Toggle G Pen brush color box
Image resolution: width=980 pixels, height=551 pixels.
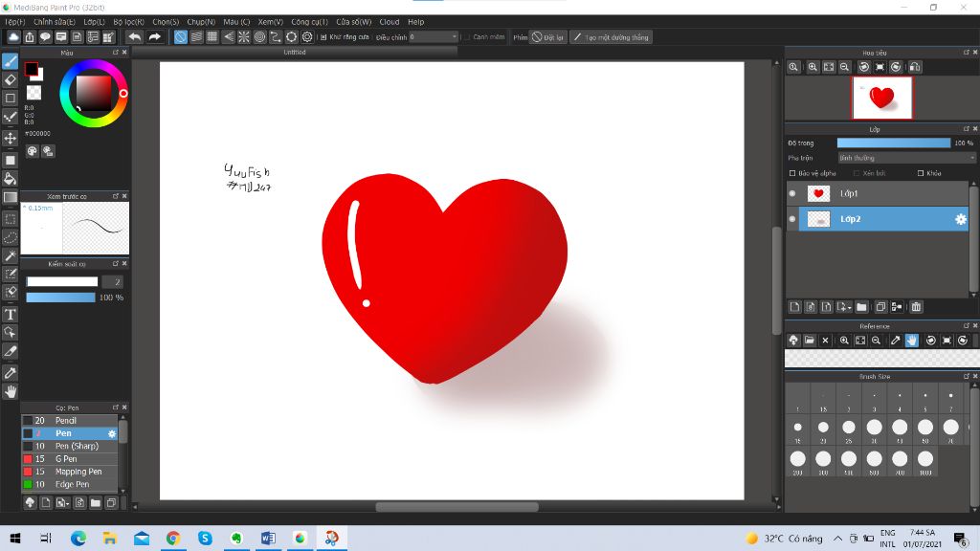(x=28, y=458)
